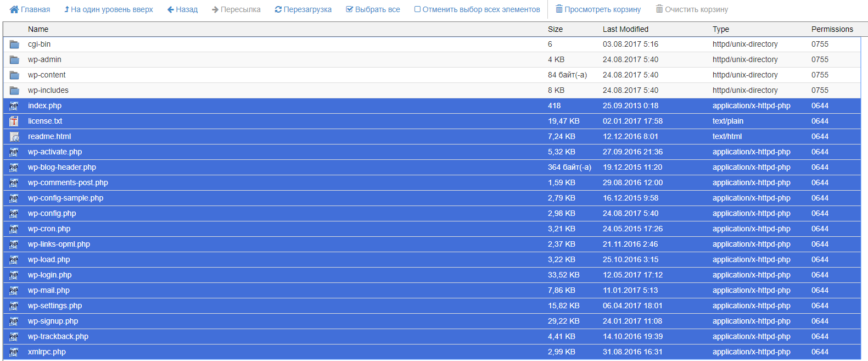Click the license.txt text file icon
Screen dimensions: 868x361
coord(14,121)
